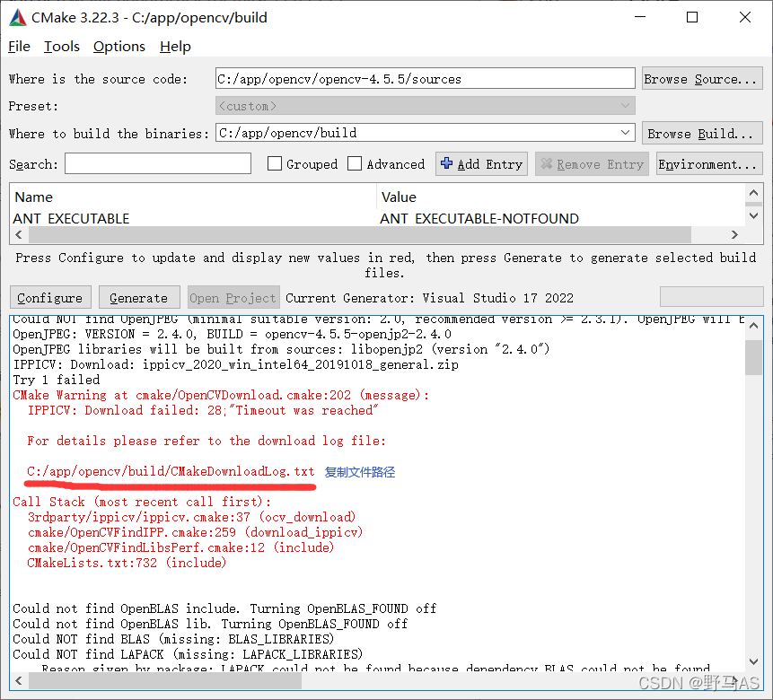Click the 'Could NOT find LAPACK' log line
Viewport: 773px width, 700px height.
(x=188, y=654)
